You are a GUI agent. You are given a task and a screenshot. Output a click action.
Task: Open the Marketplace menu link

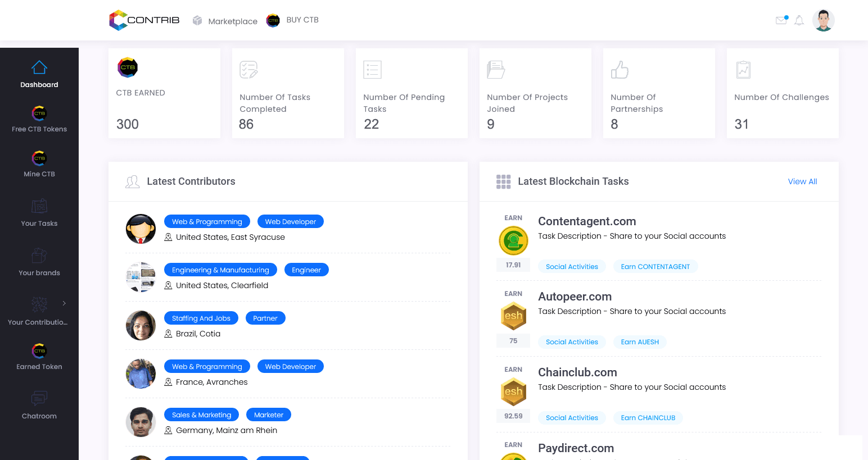click(x=233, y=21)
